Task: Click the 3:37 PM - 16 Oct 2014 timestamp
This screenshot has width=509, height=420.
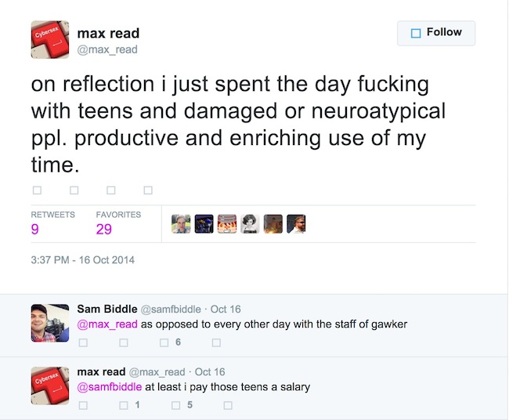Action: point(82,260)
